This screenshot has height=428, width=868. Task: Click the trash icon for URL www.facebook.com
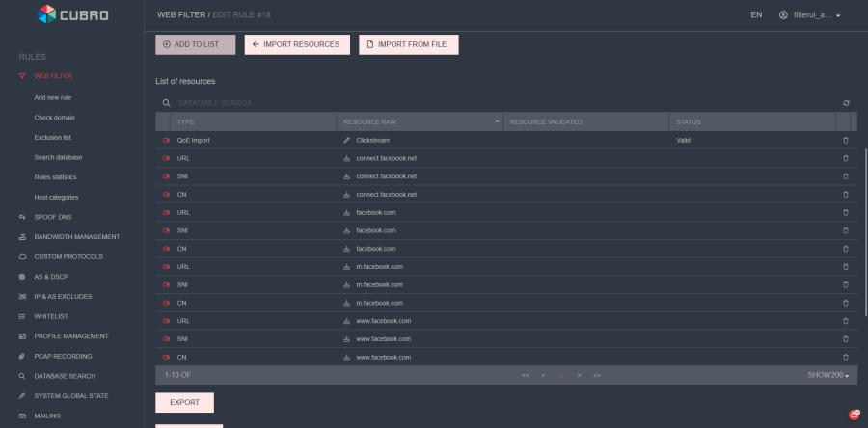tap(845, 321)
